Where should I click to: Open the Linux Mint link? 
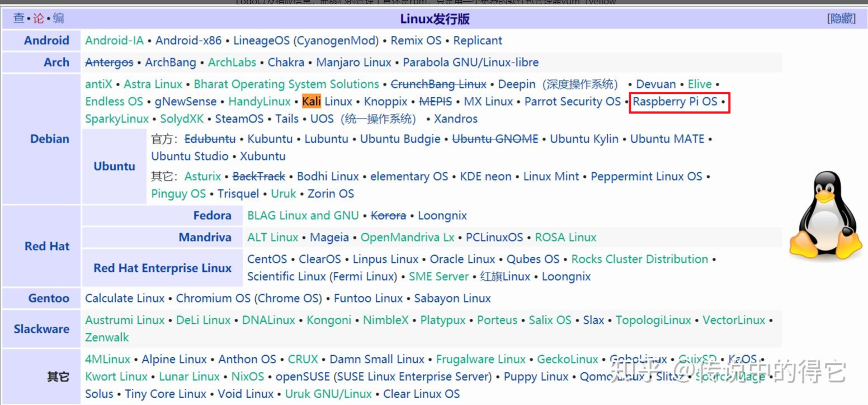[x=551, y=176]
